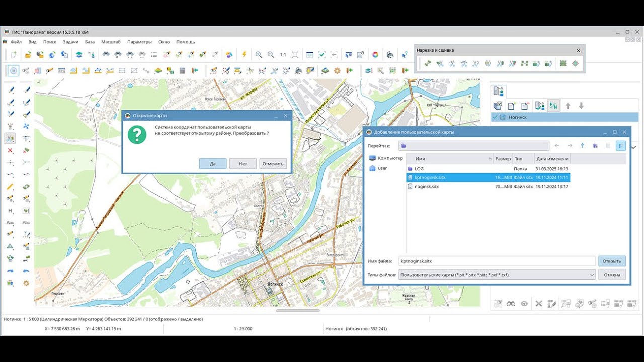Select the scissors cut tool in left panel
644x362 pixels.
[10, 138]
